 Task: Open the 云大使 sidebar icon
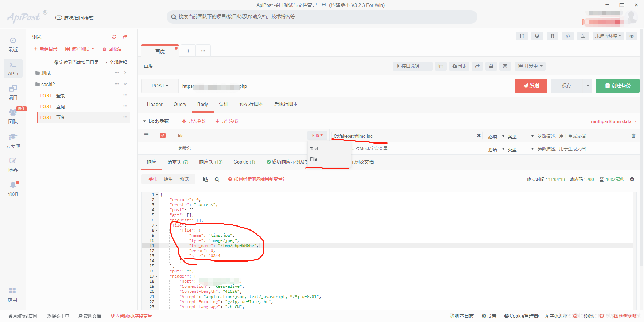[13, 141]
